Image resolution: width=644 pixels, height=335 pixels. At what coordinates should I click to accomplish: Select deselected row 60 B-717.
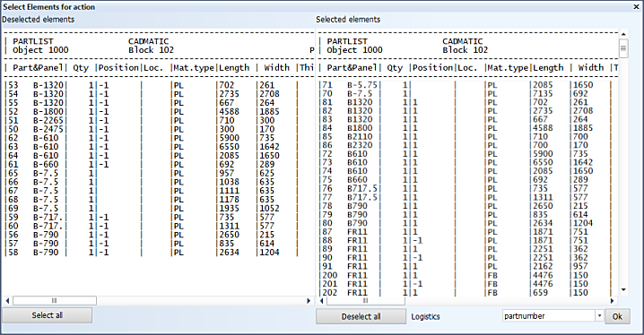point(159,226)
